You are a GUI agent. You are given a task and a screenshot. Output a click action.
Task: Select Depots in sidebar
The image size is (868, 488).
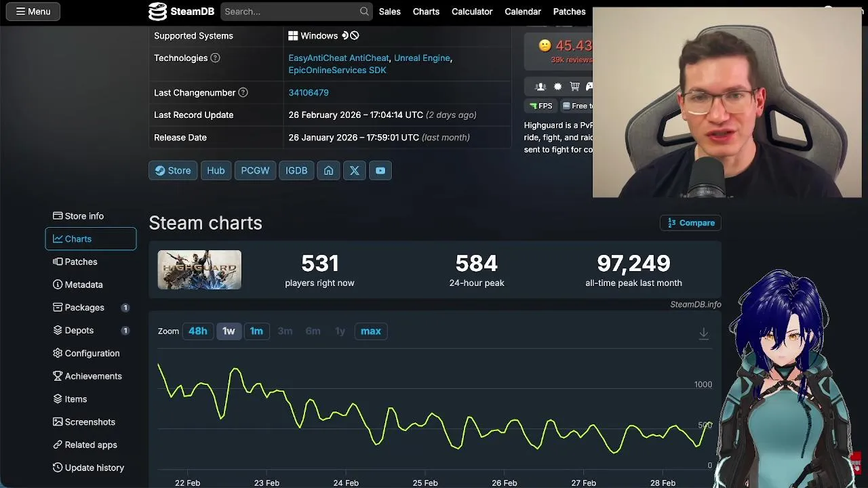pos(91,331)
